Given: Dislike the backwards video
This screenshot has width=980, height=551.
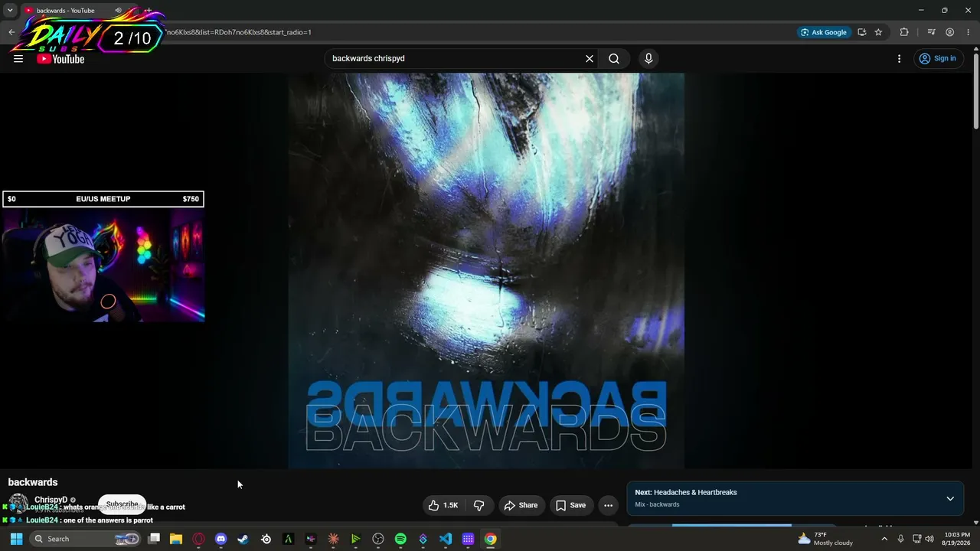Looking at the screenshot, I should point(479,505).
